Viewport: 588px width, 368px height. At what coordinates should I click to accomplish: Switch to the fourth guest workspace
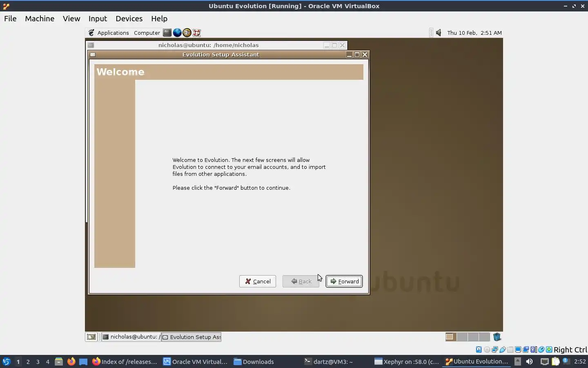(484, 337)
